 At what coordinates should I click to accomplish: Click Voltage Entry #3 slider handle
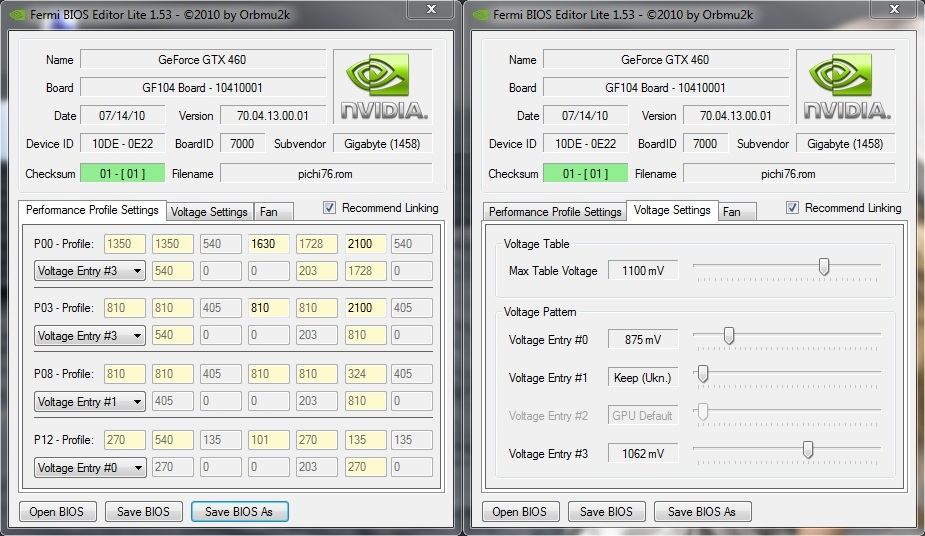click(x=808, y=449)
